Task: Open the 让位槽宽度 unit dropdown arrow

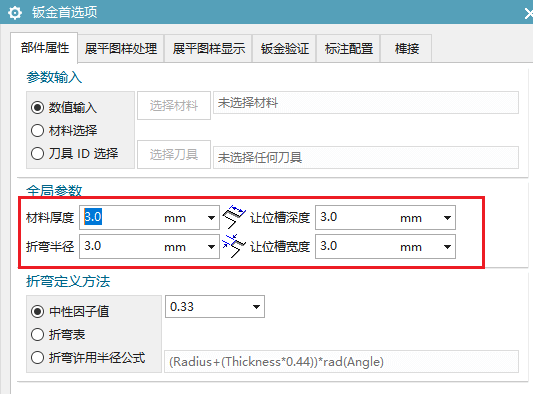Action: tap(447, 246)
